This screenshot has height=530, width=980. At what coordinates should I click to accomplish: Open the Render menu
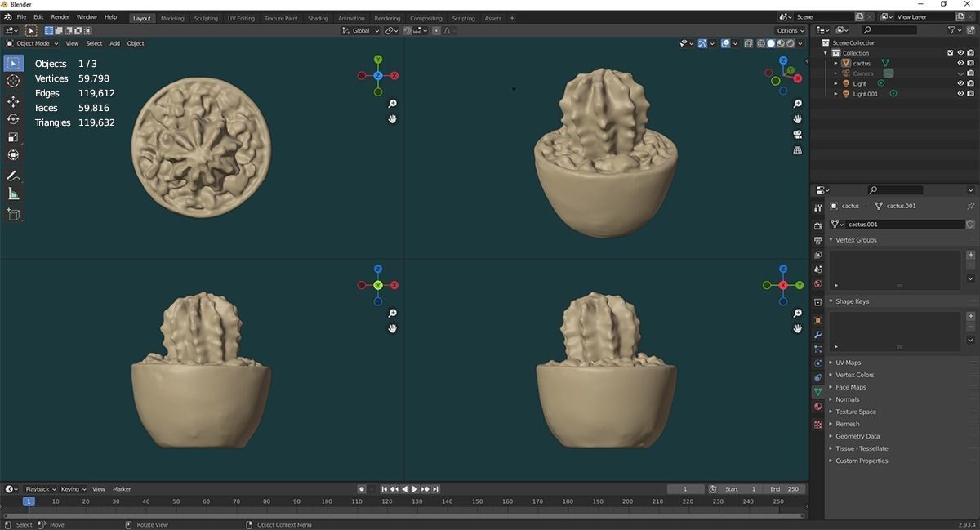click(x=60, y=16)
